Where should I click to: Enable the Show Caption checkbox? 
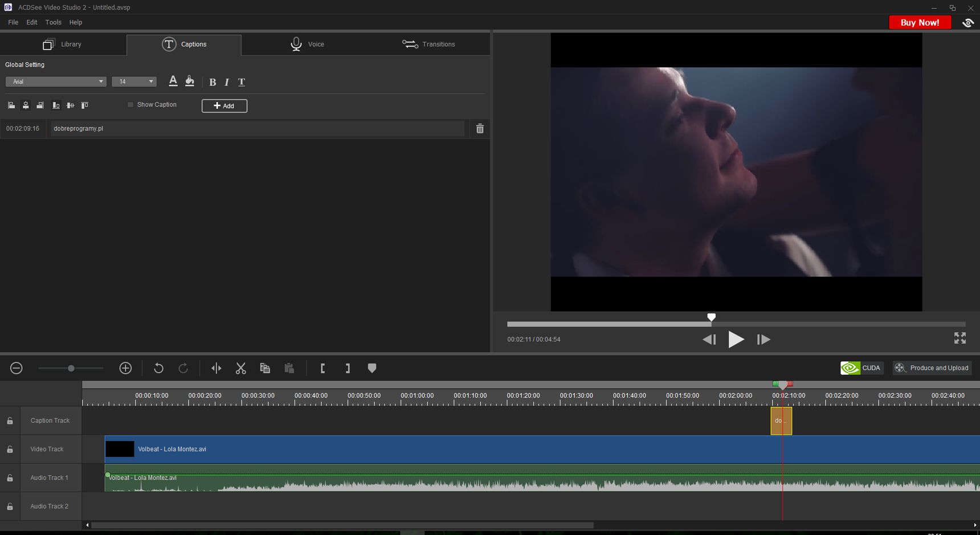click(130, 105)
